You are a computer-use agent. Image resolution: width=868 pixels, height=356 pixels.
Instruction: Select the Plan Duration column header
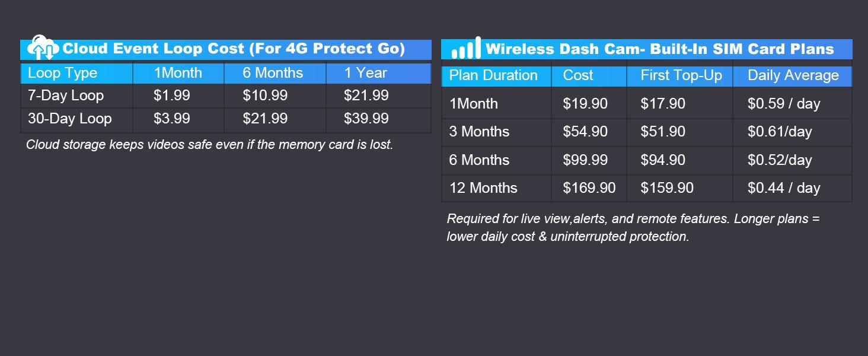493,76
